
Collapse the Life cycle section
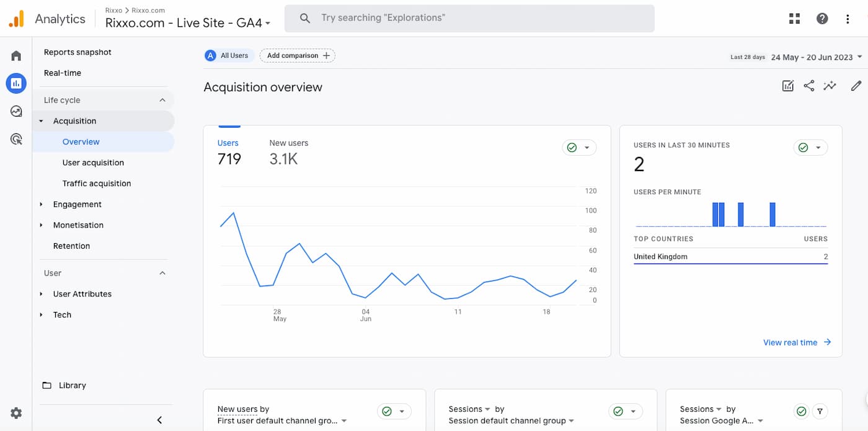tap(162, 99)
